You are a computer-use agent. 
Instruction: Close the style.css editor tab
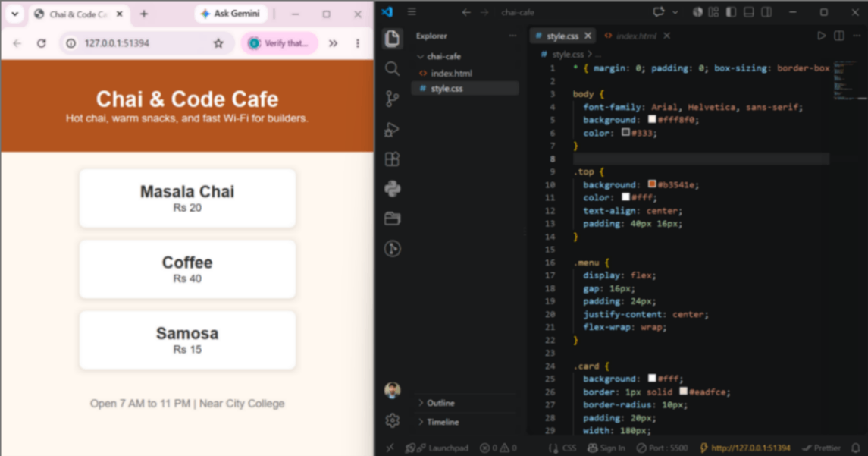click(588, 36)
